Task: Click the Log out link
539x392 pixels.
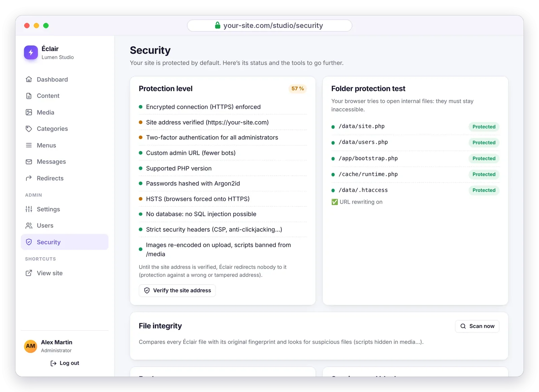Action: pyautogui.click(x=65, y=363)
